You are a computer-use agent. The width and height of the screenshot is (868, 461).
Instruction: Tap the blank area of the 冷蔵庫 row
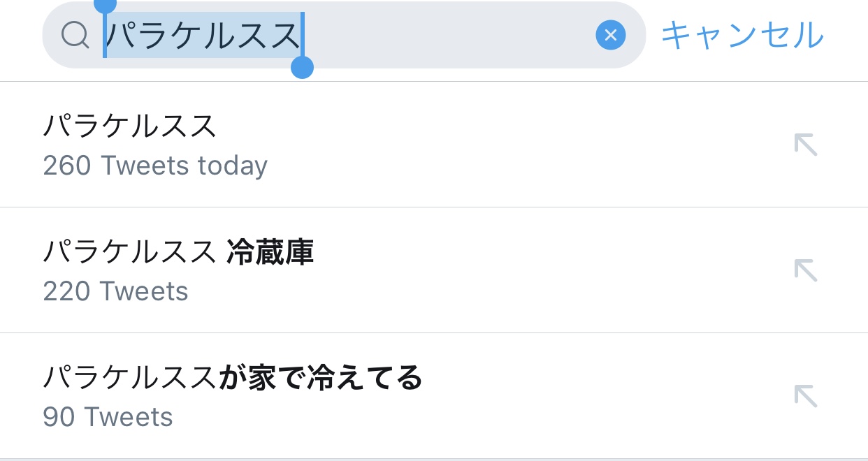click(545, 270)
